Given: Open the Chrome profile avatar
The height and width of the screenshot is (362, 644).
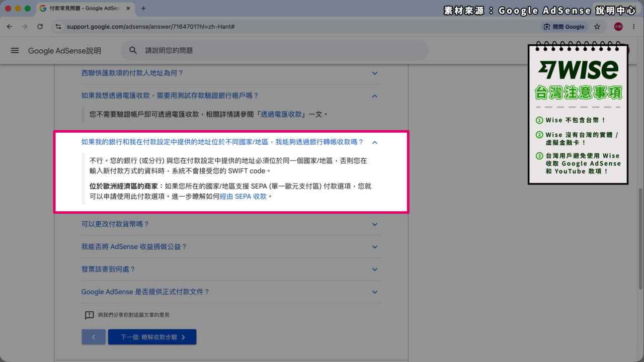Looking at the screenshot, I should (618, 27).
